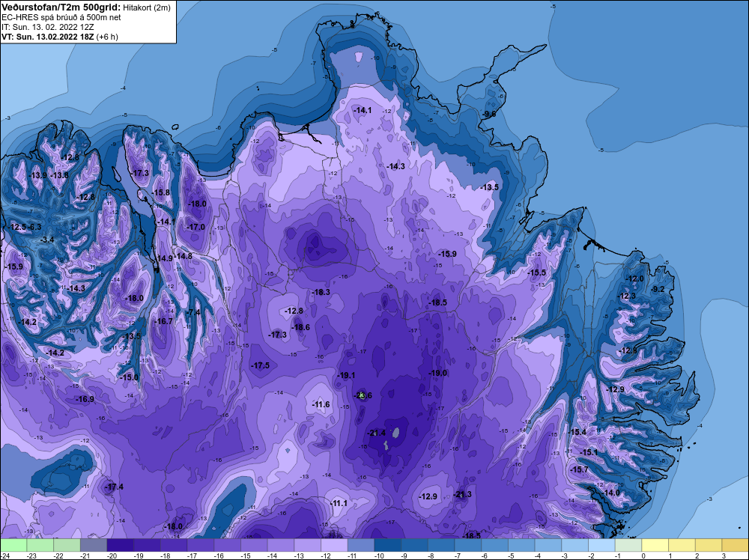Select the '-7.4' temperature reading
The image size is (749, 560).
click(x=193, y=312)
